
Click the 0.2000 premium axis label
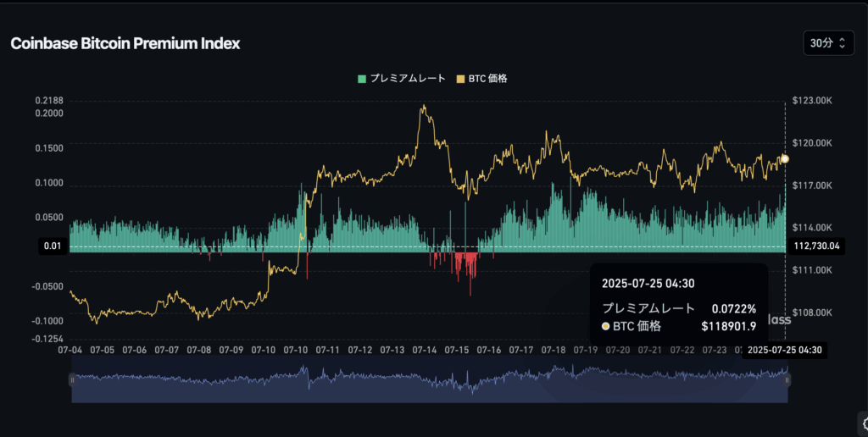click(x=49, y=113)
